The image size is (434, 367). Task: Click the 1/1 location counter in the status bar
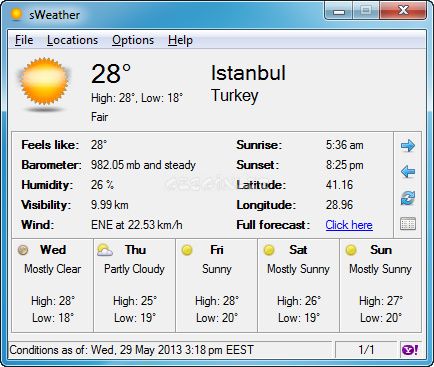point(366,350)
